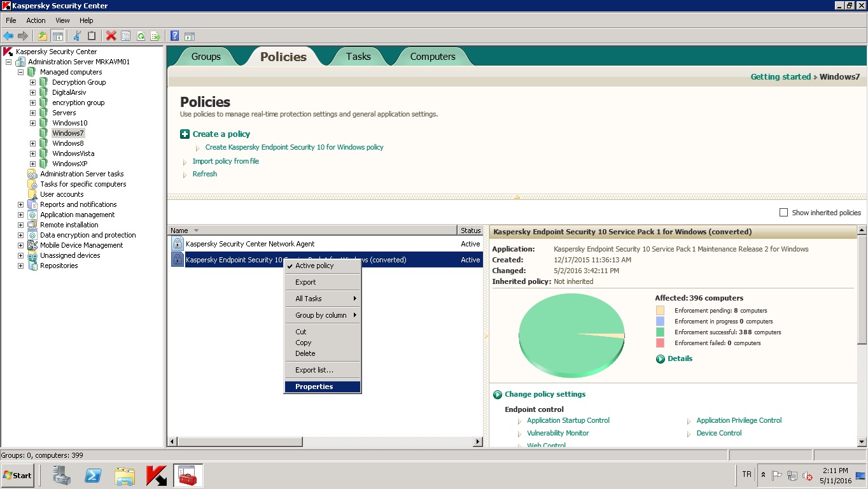This screenshot has width=868, height=489.
Task: Toggle the Active policy checkmark menu item
Action: coord(314,266)
